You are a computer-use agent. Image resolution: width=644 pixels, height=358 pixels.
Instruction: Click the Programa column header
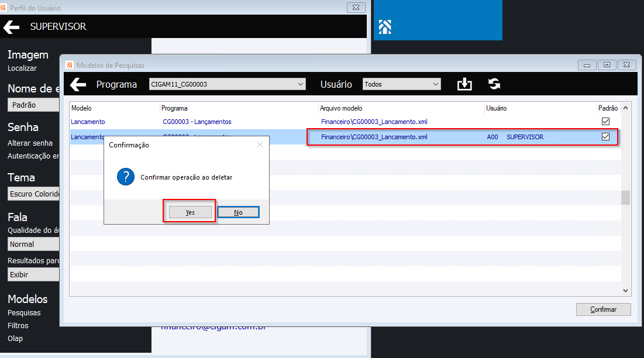[174, 108]
